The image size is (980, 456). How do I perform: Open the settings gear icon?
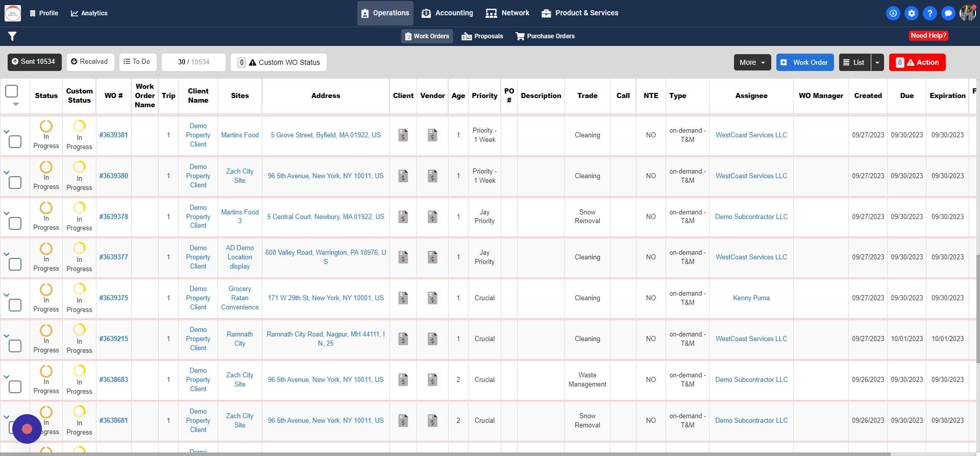point(912,13)
